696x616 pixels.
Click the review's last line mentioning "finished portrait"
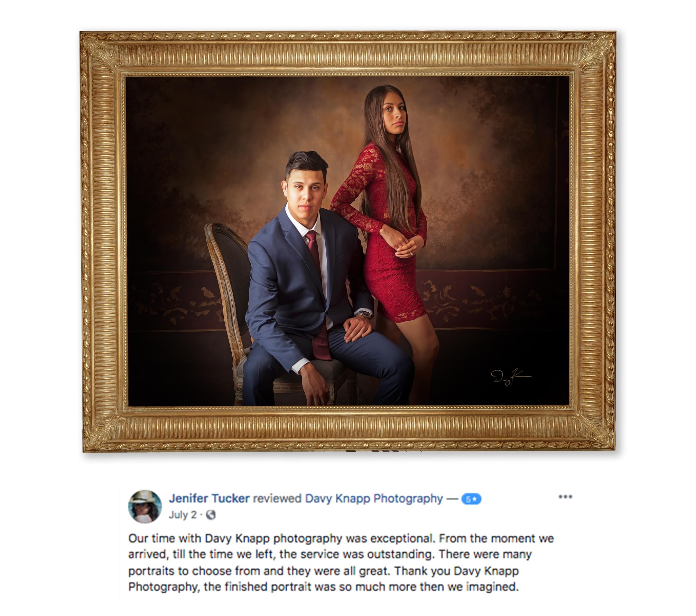(x=324, y=587)
